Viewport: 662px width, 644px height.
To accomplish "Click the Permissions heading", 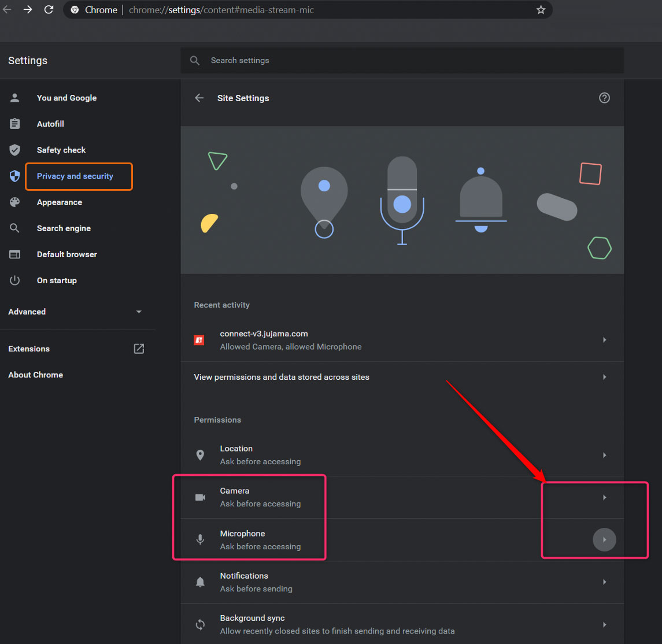I will pyautogui.click(x=217, y=420).
